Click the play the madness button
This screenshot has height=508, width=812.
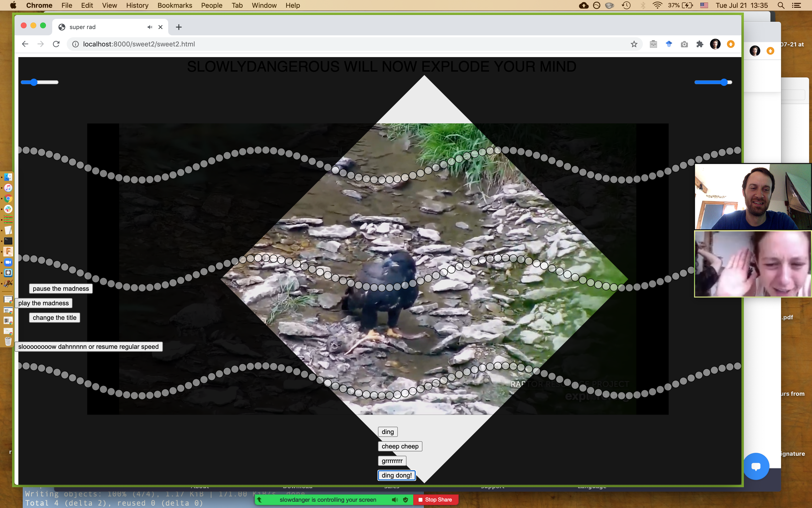[x=43, y=303]
